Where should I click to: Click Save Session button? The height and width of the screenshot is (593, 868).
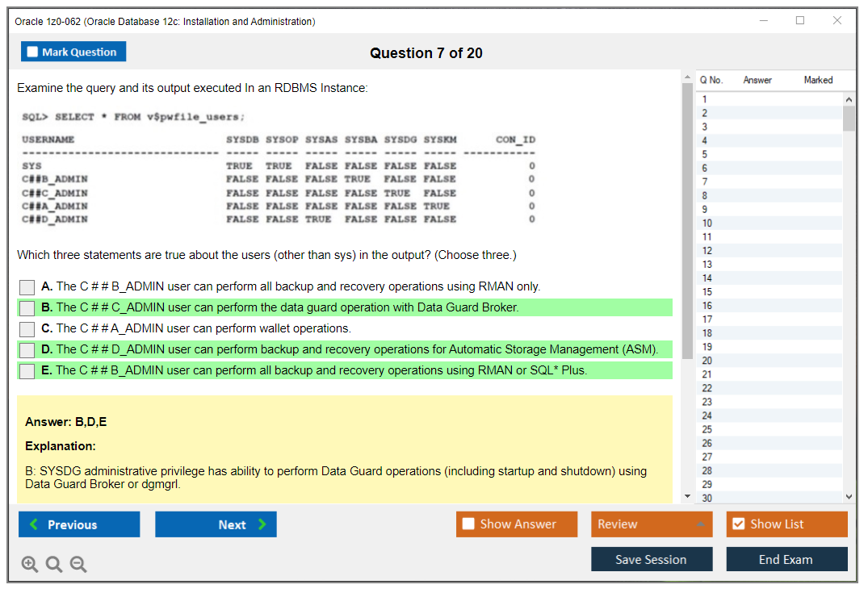[x=651, y=559]
